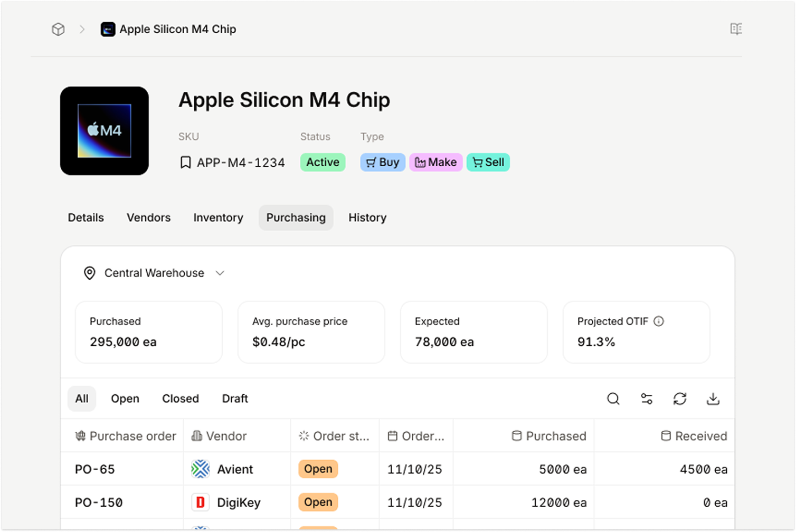Screen dimensions: 796x532
Task: Click the location pin icon
Action: coord(90,273)
